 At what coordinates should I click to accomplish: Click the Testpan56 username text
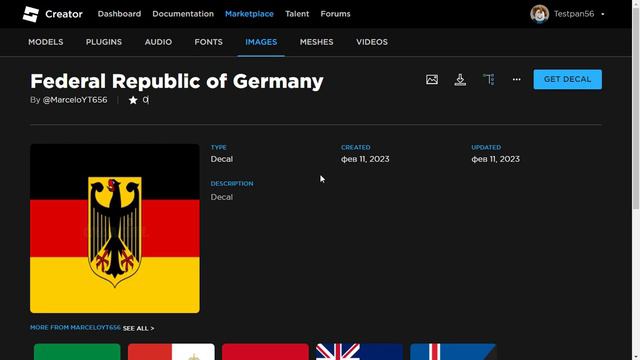[x=574, y=14]
